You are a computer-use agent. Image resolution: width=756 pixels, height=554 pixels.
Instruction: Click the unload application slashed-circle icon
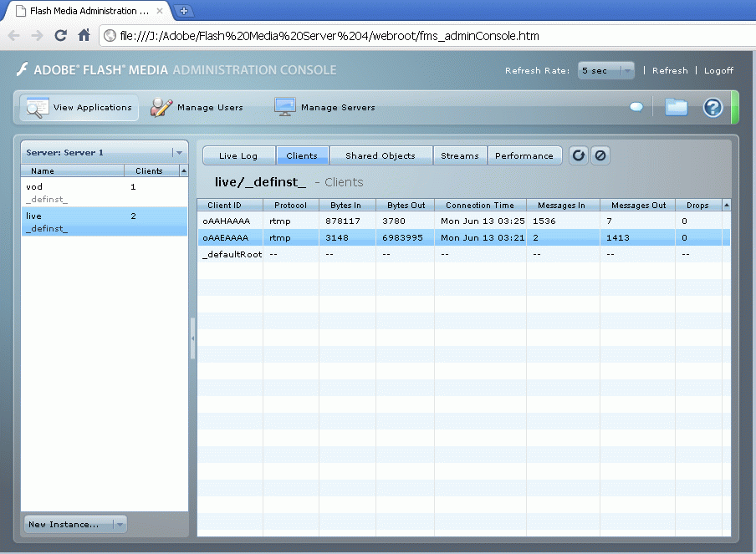(600, 155)
